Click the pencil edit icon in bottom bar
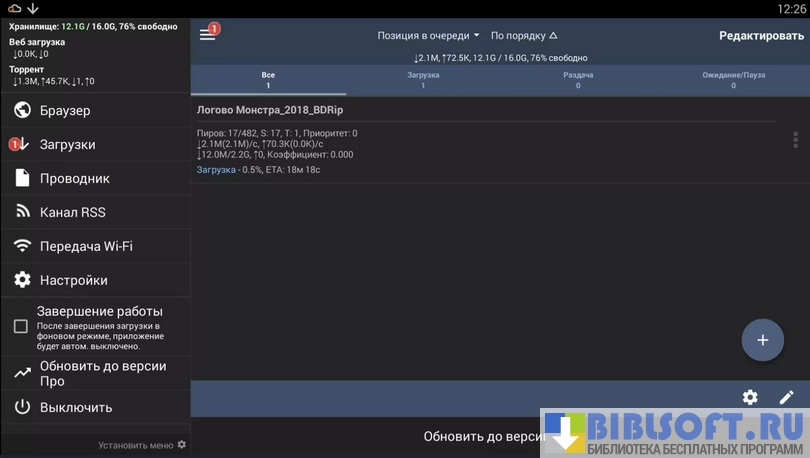810x458 pixels. [x=786, y=397]
